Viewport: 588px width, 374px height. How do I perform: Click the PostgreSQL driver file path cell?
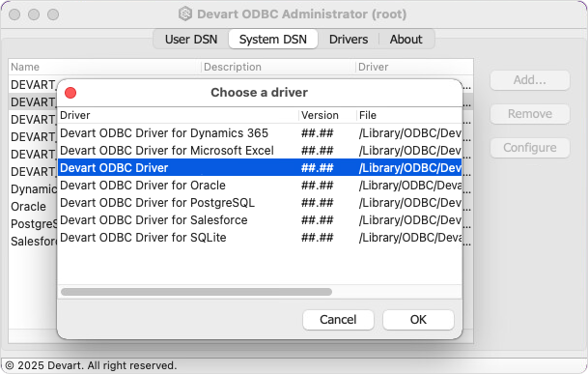(x=410, y=203)
